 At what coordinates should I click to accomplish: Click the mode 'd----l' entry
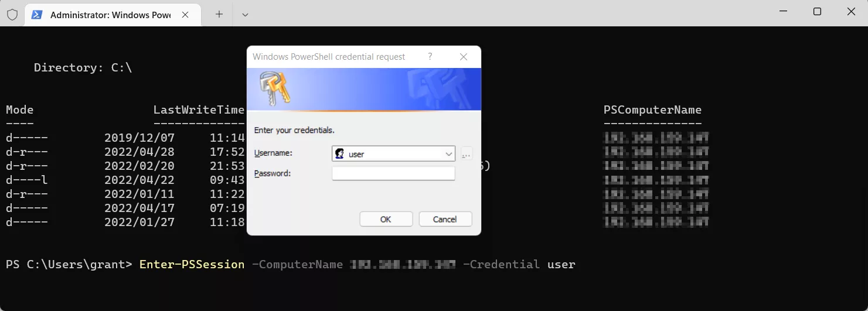[x=26, y=180]
